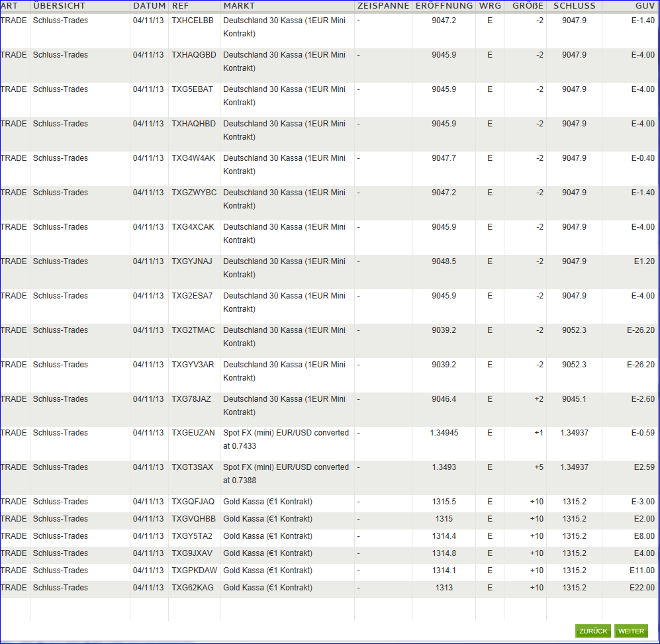660x644 pixels.
Task: Select the ZEISPANNE column header
Action: click(383, 5)
